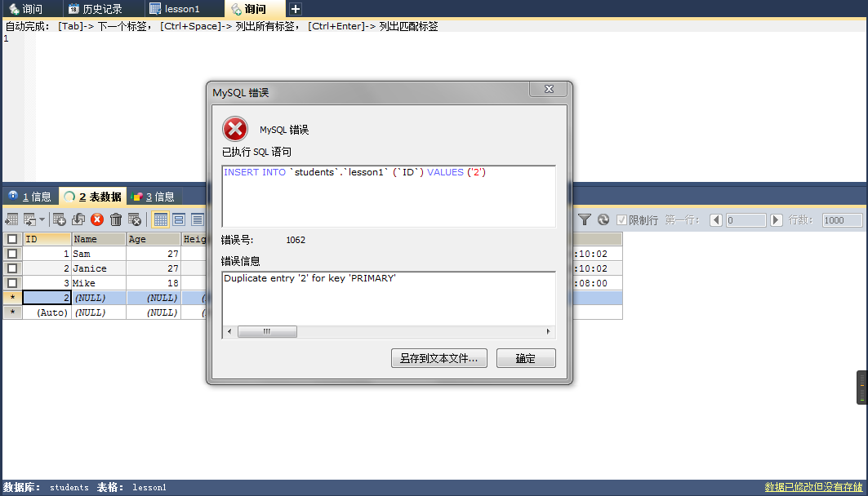Click the (Auto) ID cell

(x=47, y=312)
